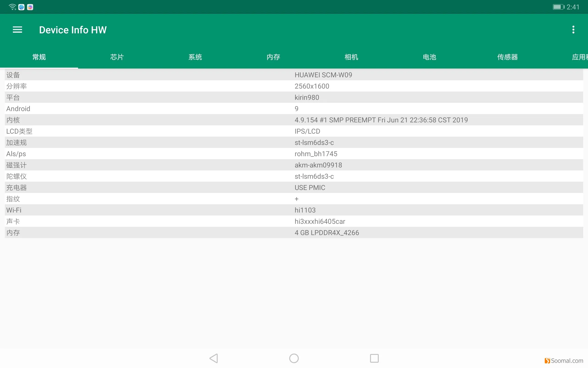Tap the 声卡 row label
The image size is (588, 368).
tap(13, 221)
